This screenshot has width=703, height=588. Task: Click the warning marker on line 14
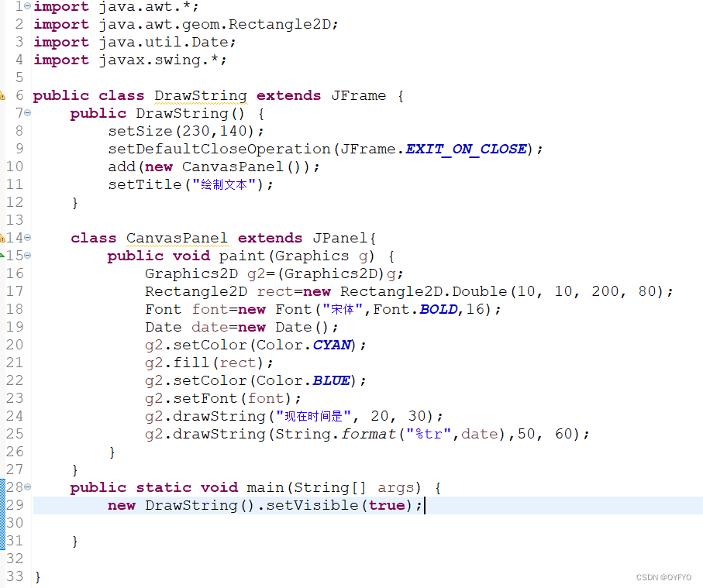coord(2,238)
